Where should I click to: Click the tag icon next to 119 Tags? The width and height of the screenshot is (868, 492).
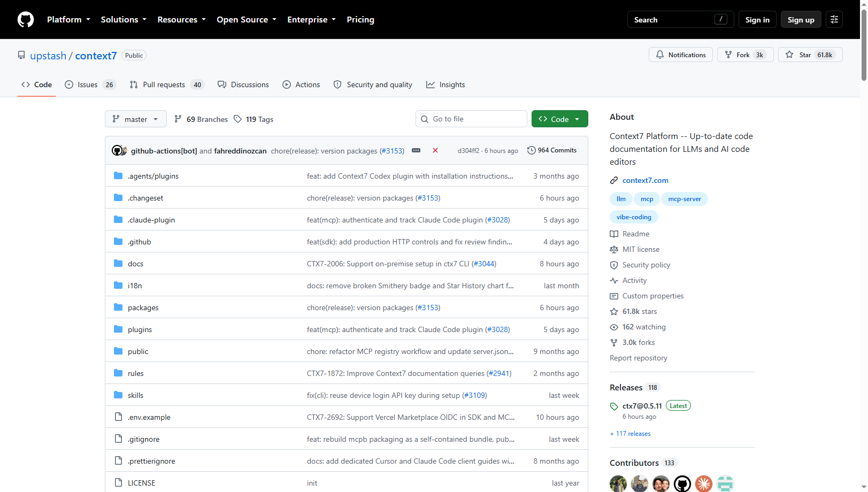pos(238,119)
